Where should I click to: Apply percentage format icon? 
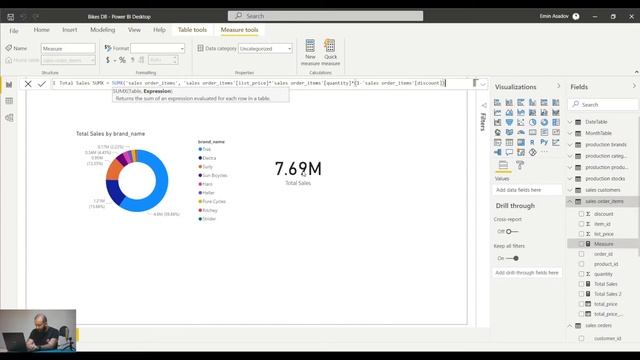tap(122, 60)
